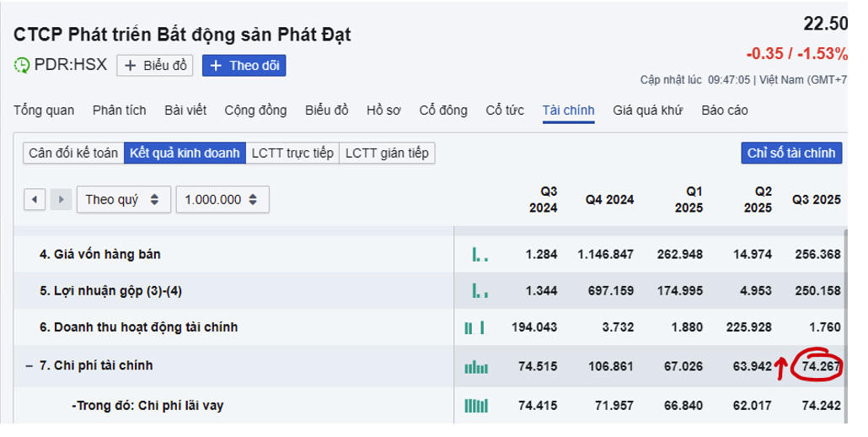The image size is (868, 437).
Task: Switch to Cân đối kế toán view
Action: [x=73, y=153]
